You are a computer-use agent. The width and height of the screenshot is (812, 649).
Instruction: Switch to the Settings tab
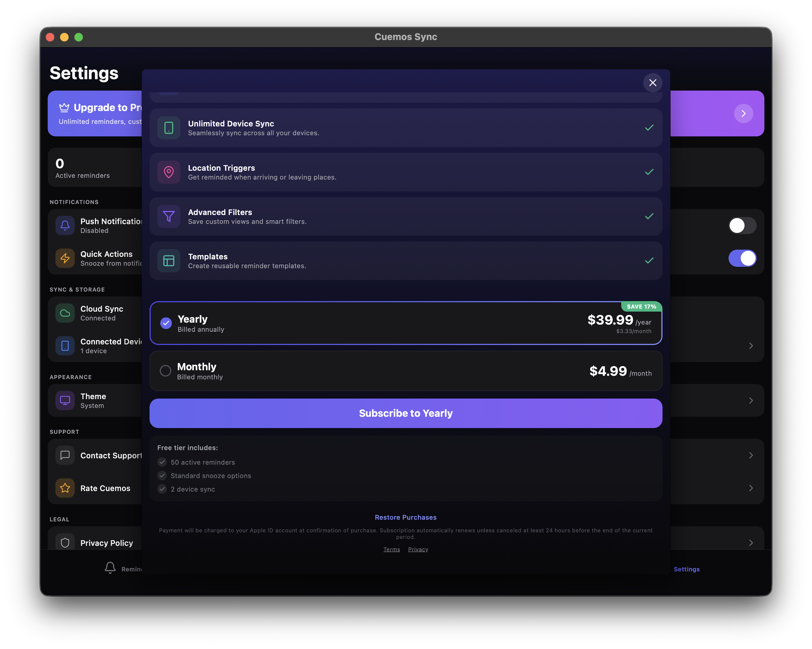click(x=686, y=569)
